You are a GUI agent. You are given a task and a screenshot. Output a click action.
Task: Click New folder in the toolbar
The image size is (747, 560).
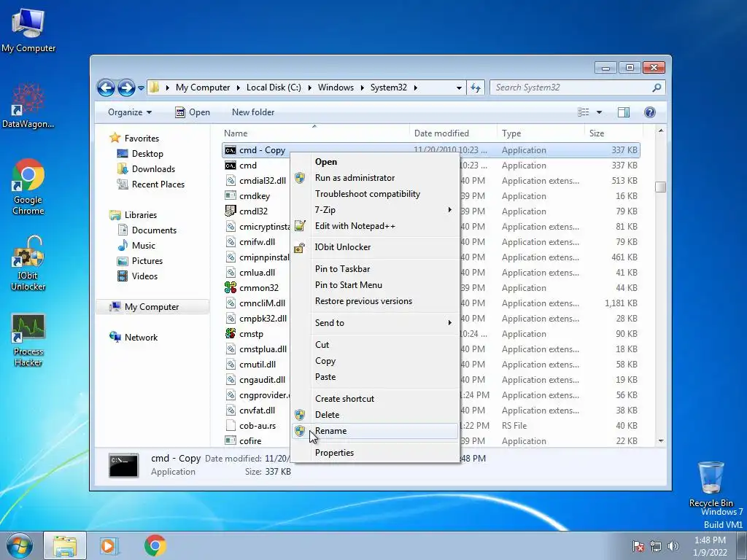(x=253, y=112)
